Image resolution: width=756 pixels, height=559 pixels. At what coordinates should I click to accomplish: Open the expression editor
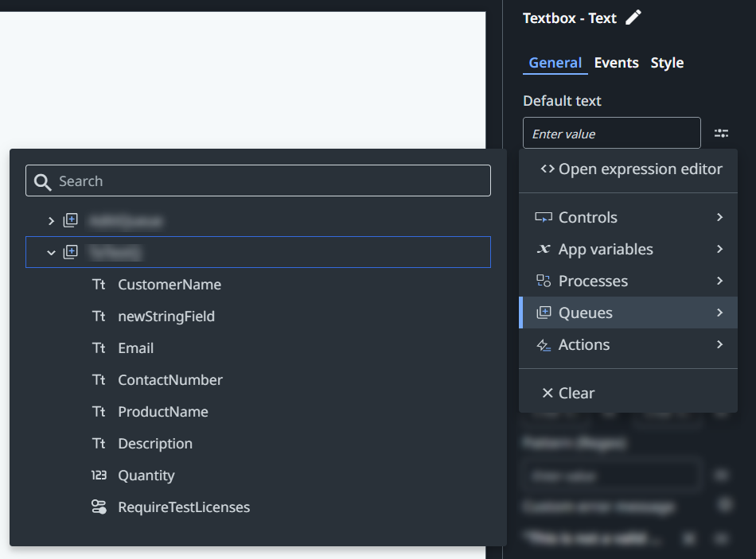[631, 169]
